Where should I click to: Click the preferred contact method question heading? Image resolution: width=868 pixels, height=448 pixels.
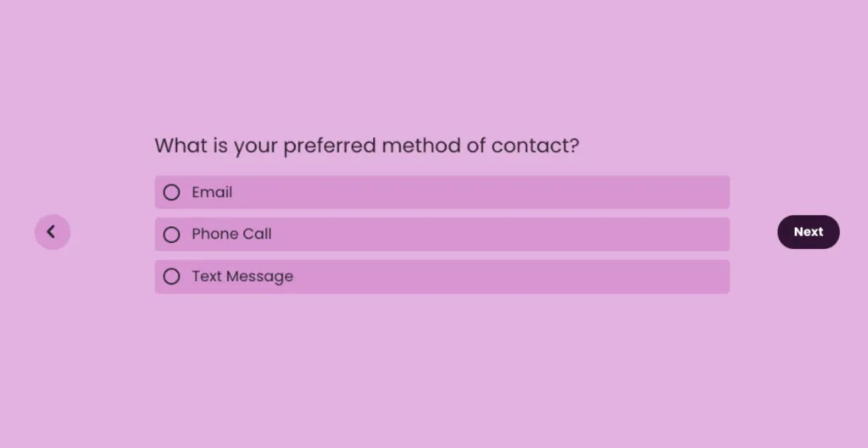pyautogui.click(x=366, y=146)
